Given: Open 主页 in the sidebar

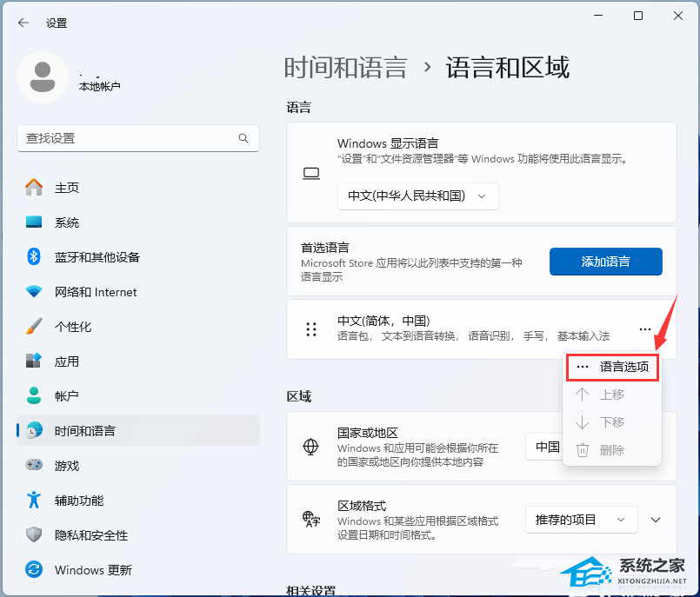Looking at the screenshot, I should 138,188.
